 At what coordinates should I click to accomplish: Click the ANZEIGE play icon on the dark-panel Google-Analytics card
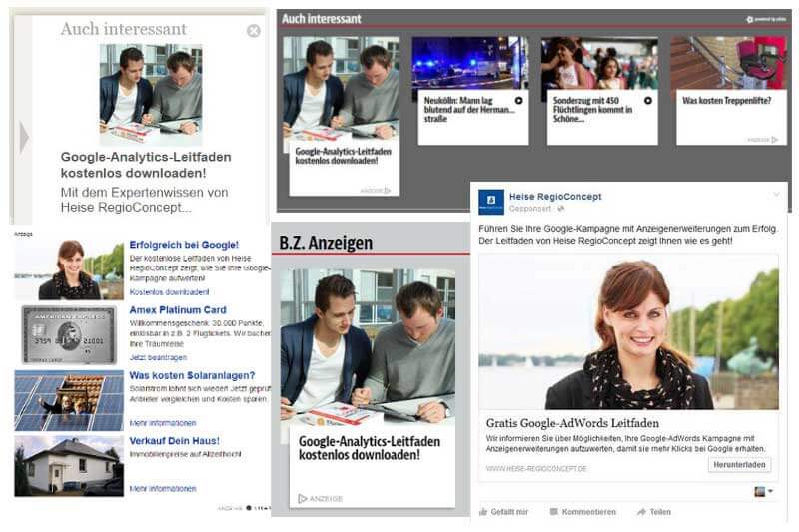tap(388, 191)
